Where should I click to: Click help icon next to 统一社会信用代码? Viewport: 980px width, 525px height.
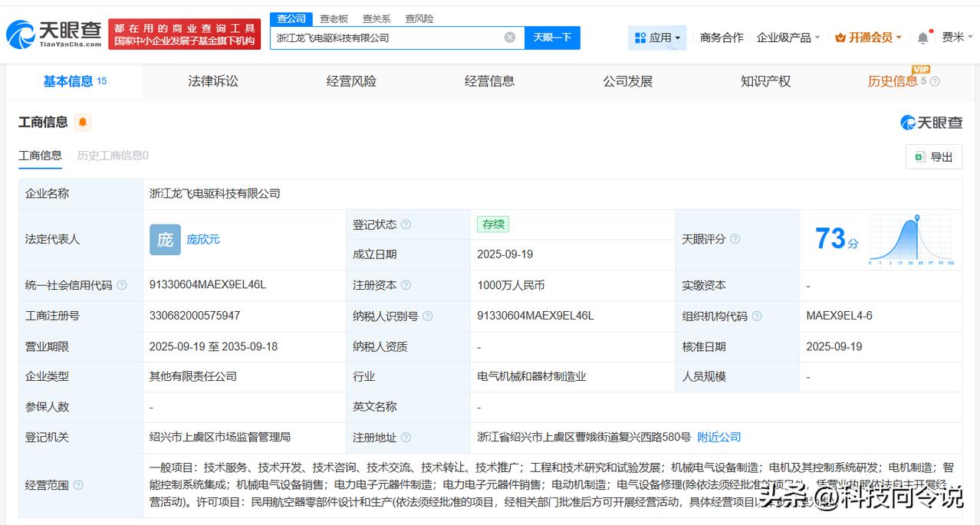121,285
